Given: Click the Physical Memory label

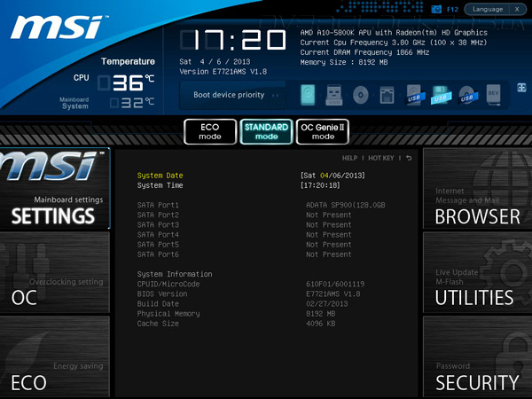Looking at the screenshot, I should [168, 314].
